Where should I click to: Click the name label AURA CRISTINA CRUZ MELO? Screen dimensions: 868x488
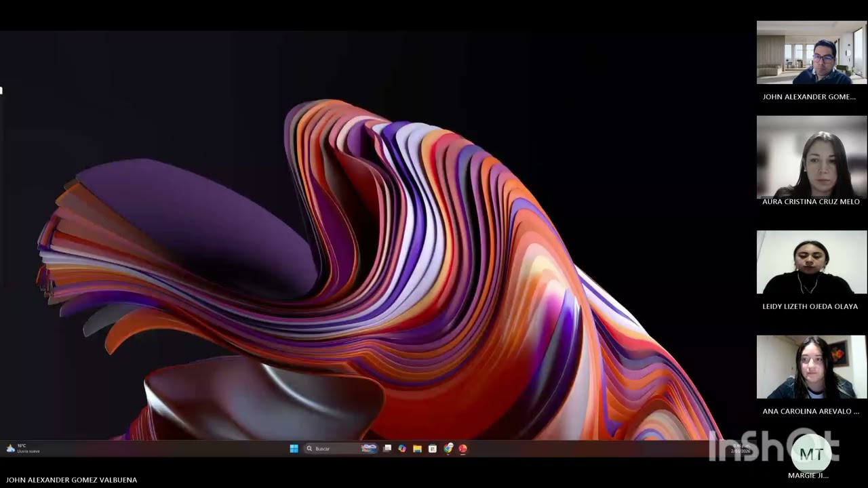tap(811, 201)
